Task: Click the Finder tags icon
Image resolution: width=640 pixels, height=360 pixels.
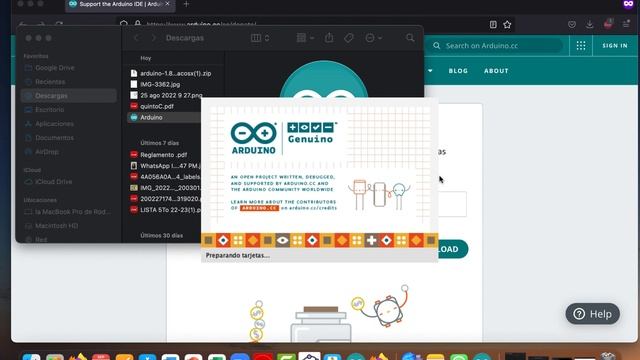Action: [x=349, y=38]
